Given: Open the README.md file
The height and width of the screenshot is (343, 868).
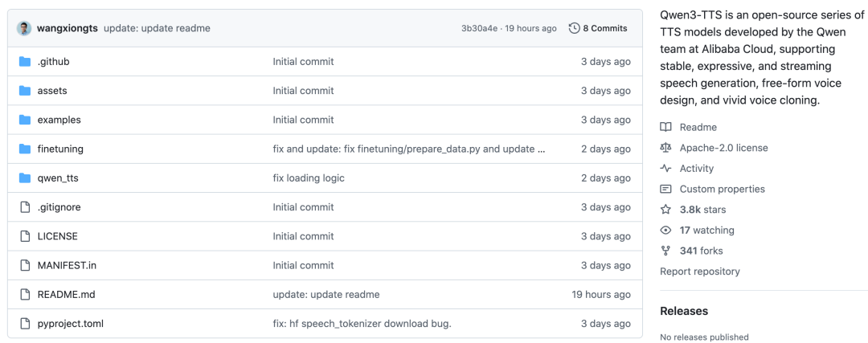Looking at the screenshot, I should [x=66, y=294].
